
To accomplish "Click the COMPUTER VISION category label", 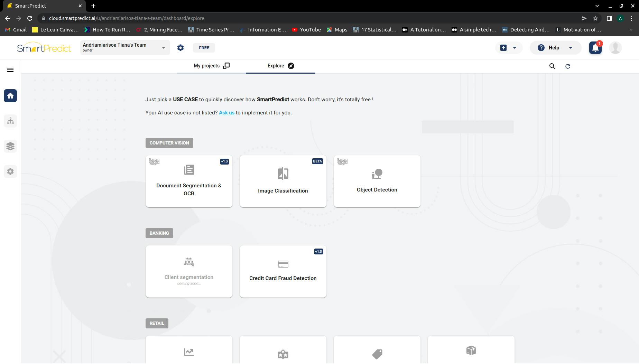I will [x=169, y=143].
